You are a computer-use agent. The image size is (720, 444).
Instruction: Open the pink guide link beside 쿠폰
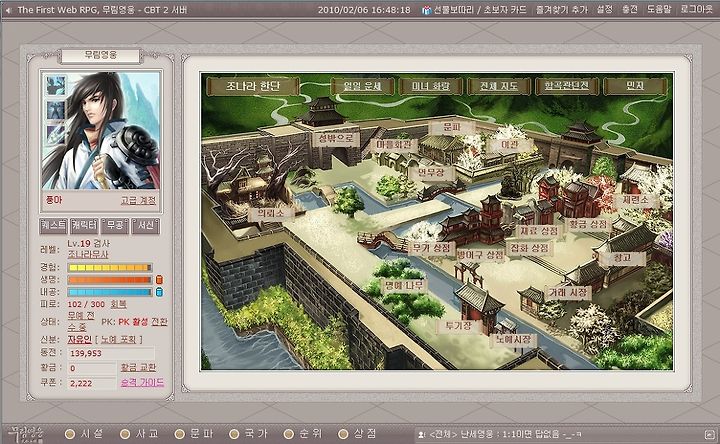[142, 382]
